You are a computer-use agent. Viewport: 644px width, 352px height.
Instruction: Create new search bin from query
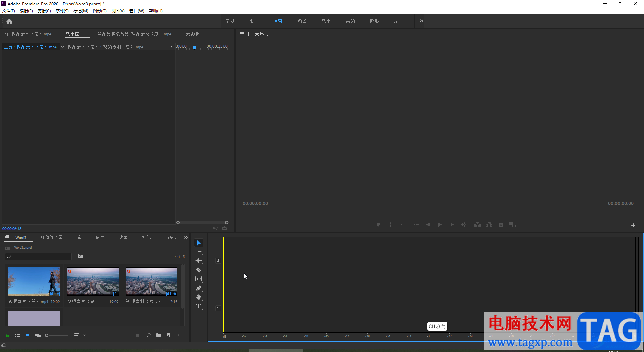click(80, 256)
